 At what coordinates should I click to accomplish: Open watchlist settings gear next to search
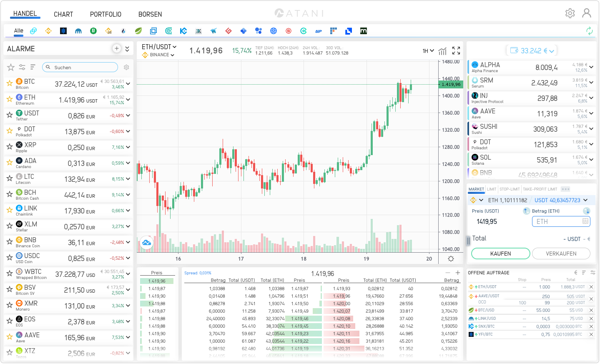126,67
